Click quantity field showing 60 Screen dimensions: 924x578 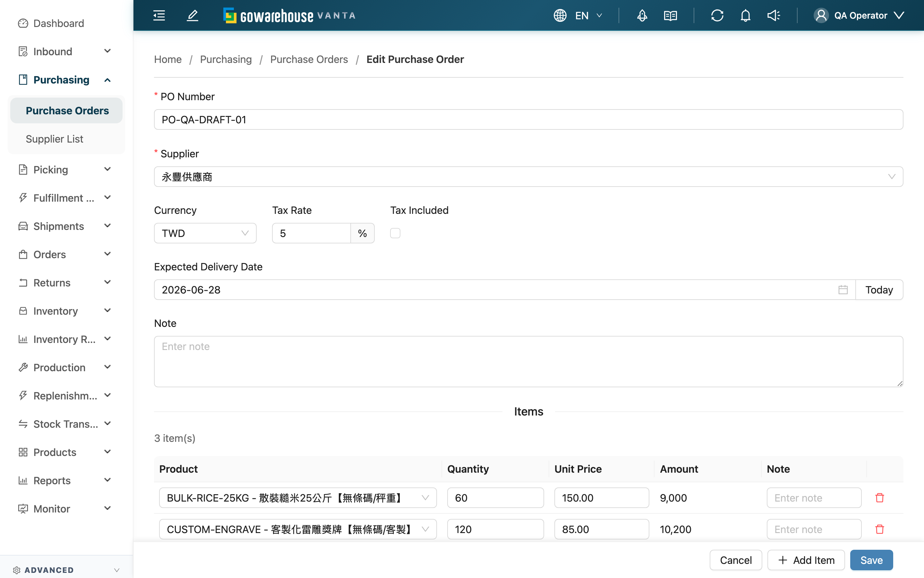495,498
